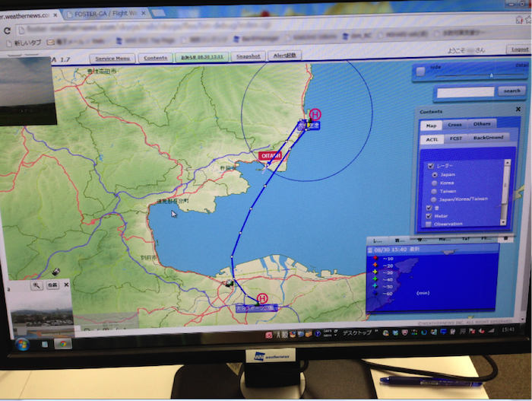Switch to the BackGround sub-tab

pyautogui.click(x=488, y=137)
